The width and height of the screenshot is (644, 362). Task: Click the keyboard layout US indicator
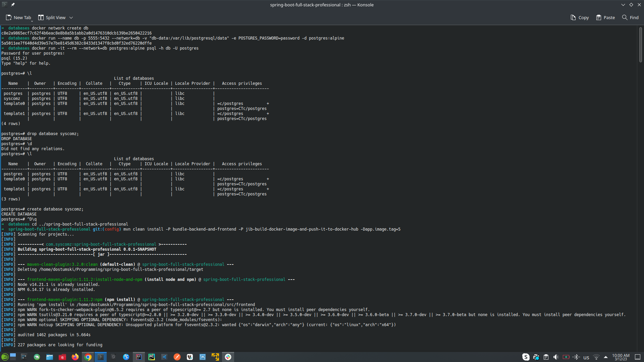[x=586, y=357]
